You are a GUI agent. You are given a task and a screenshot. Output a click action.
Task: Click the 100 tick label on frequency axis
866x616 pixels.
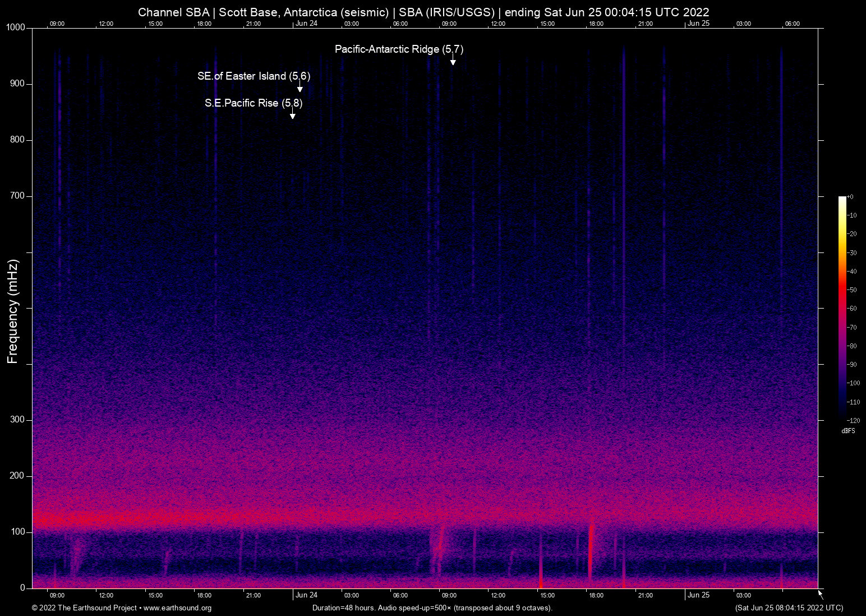(19, 532)
